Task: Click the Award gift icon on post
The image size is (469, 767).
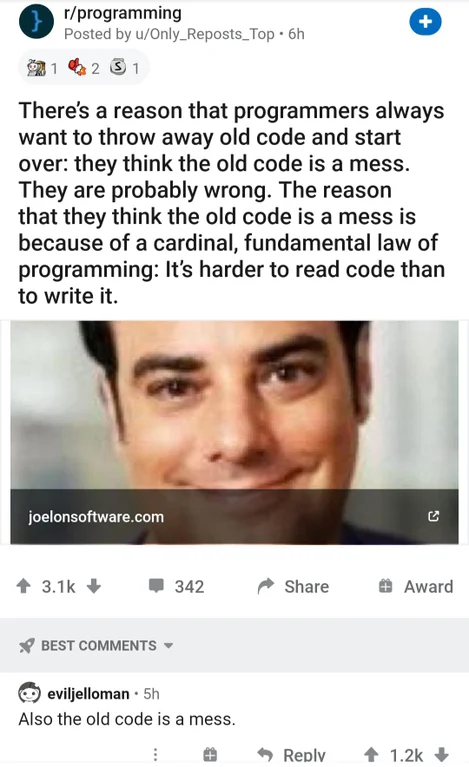Action: coord(385,586)
